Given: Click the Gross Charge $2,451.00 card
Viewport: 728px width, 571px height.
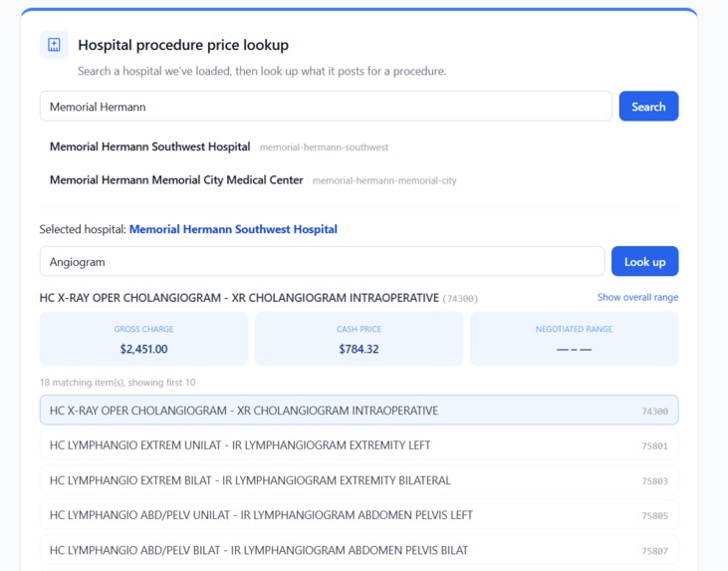Looking at the screenshot, I should (x=144, y=339).
